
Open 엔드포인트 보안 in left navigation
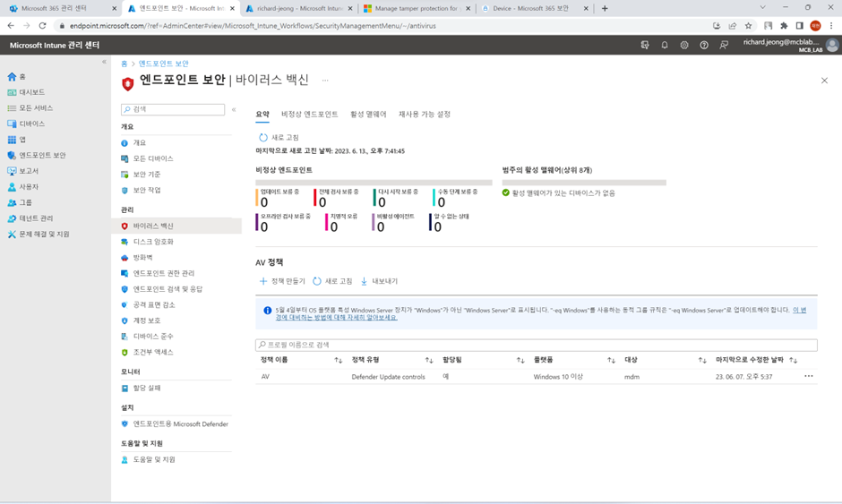(37, 155)
